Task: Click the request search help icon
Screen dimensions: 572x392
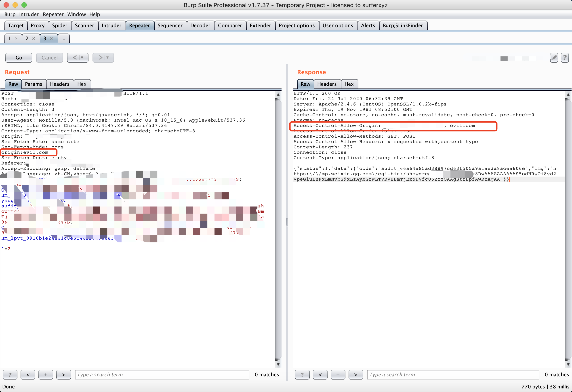Action: coord(10,375)
